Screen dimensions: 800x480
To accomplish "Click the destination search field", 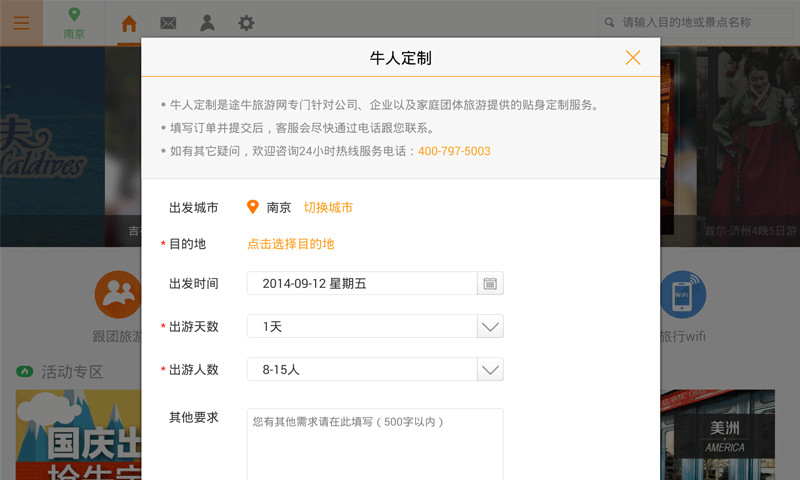I will coord(695,22).
